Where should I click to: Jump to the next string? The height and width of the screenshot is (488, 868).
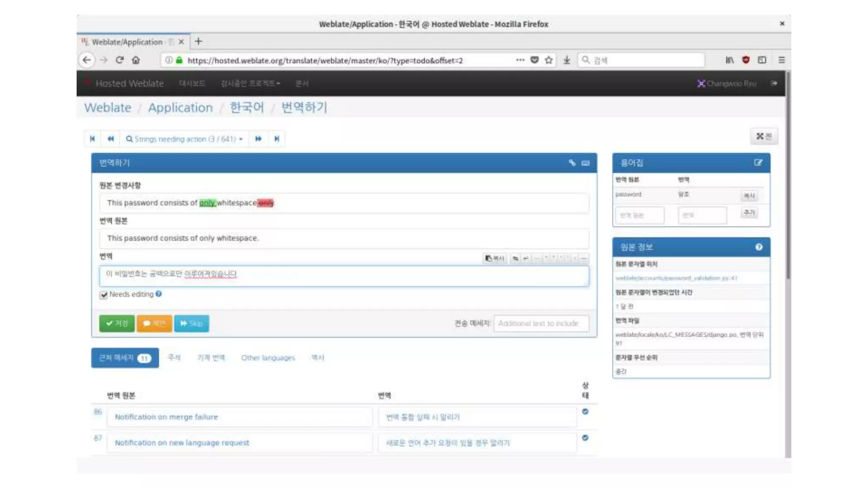tap(258, 139)
